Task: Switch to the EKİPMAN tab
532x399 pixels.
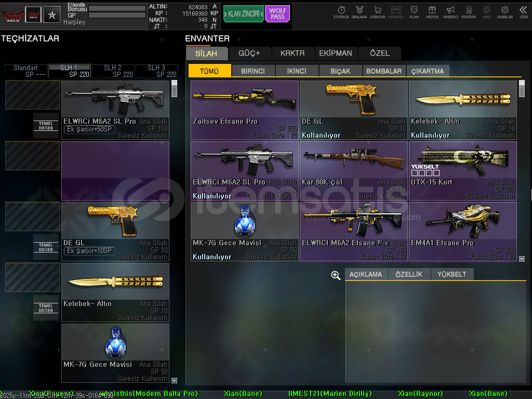Action: (336, 54)
